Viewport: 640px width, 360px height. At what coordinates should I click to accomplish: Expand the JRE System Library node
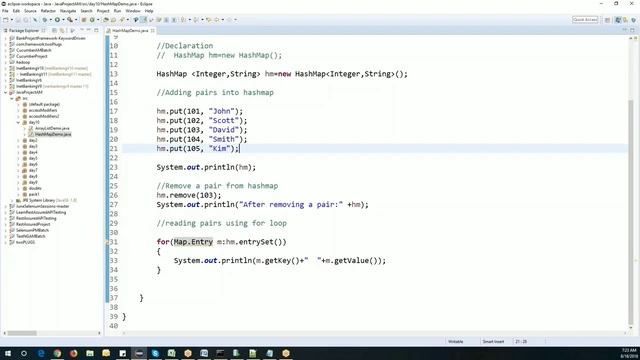click(x=12, y=200)
